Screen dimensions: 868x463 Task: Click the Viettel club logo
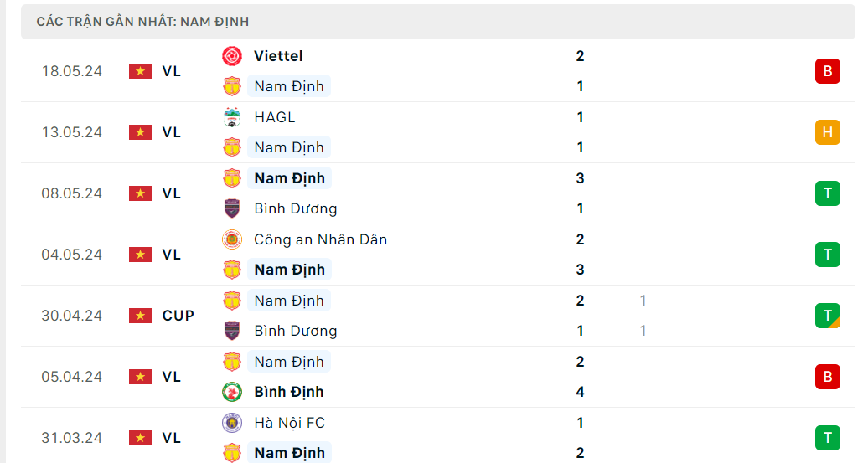tap(232, 56)
